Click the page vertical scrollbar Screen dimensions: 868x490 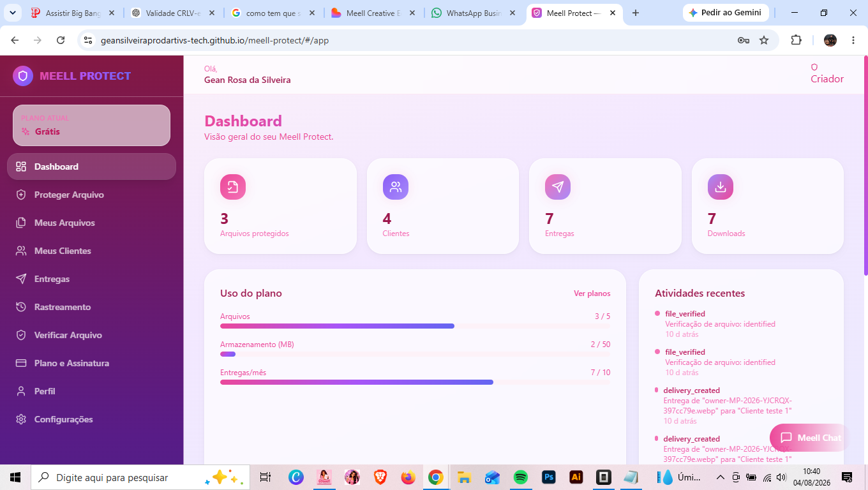[x=865, y=166]
